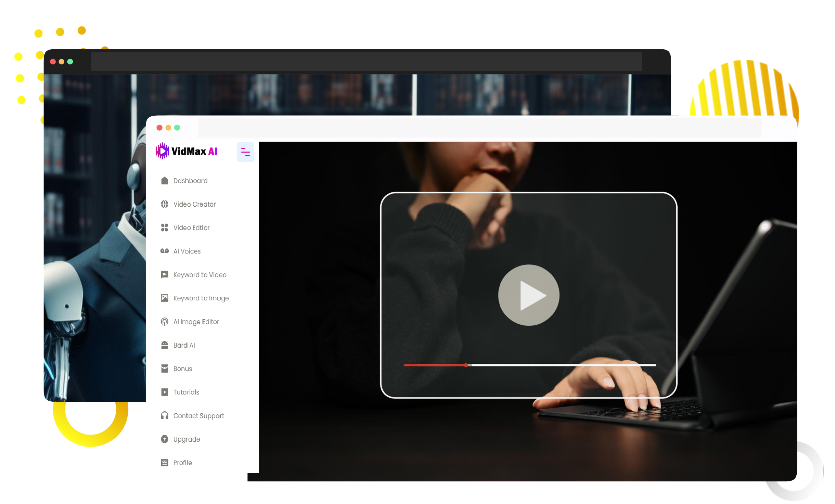Click the AI Voices voicemail icon
The width and height of the screenshot is (835, 504).
[164, 251]
